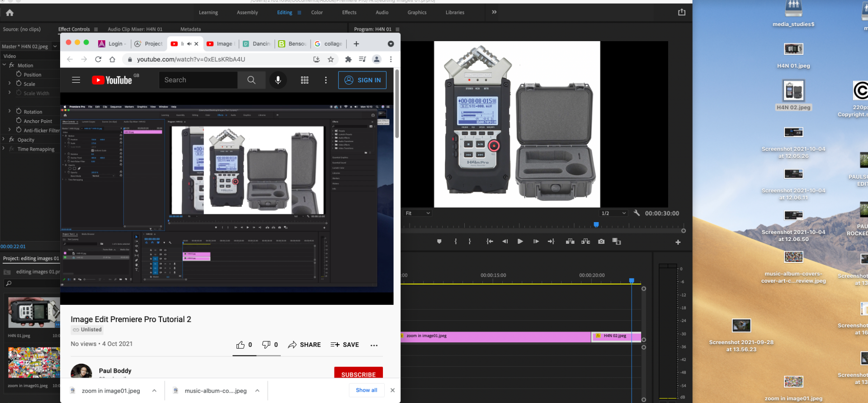The width and height of the screenshot is (868, 403).
Task: Expand the Opacity effect group
Action: tap(4, 139)
